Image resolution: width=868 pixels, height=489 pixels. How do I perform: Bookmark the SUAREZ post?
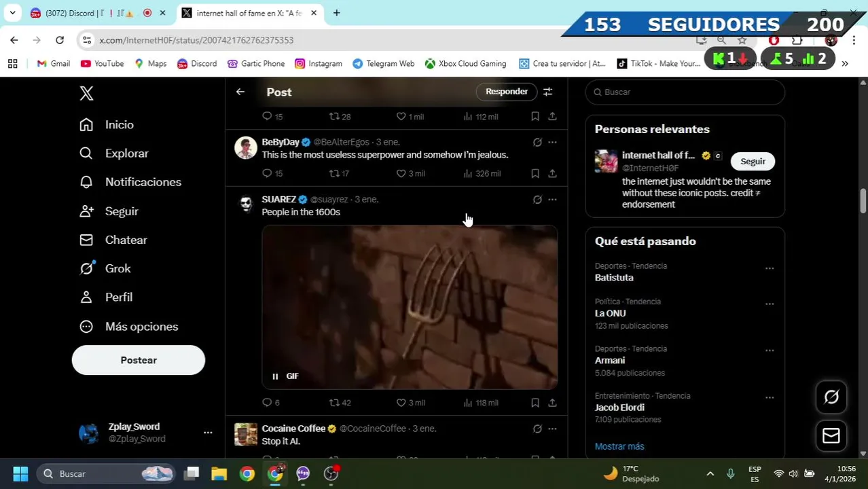535,403
